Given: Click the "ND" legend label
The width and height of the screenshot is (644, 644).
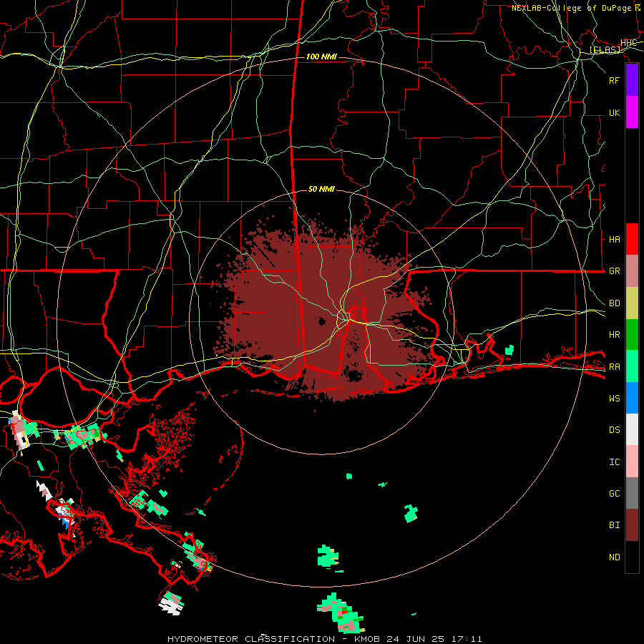Looking at the screenshot, I should pyautogui.click(x=614, y=557).
